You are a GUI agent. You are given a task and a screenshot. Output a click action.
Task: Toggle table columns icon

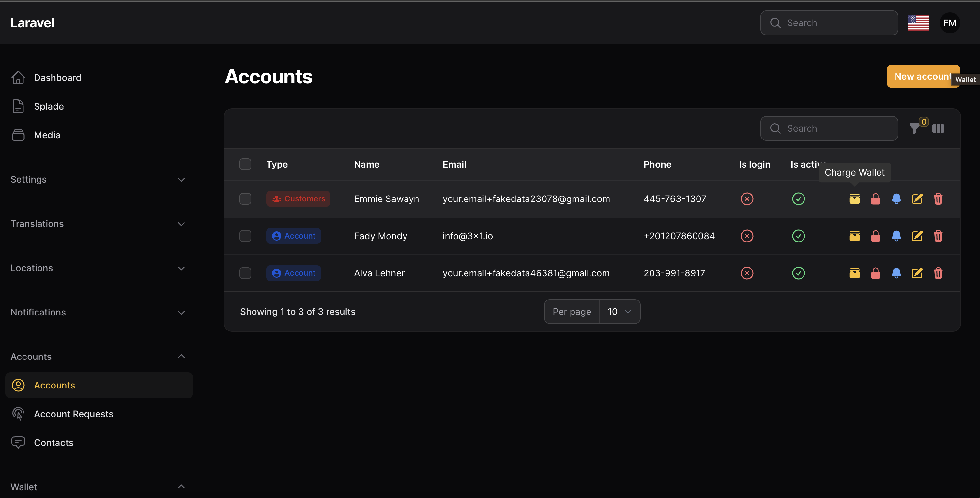coord(938,128)
